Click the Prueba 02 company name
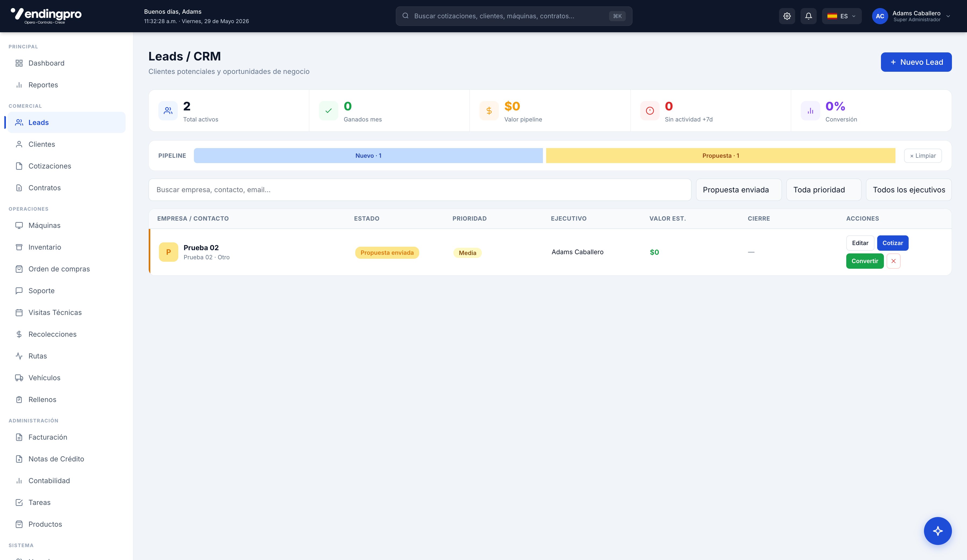 [201, 248]
